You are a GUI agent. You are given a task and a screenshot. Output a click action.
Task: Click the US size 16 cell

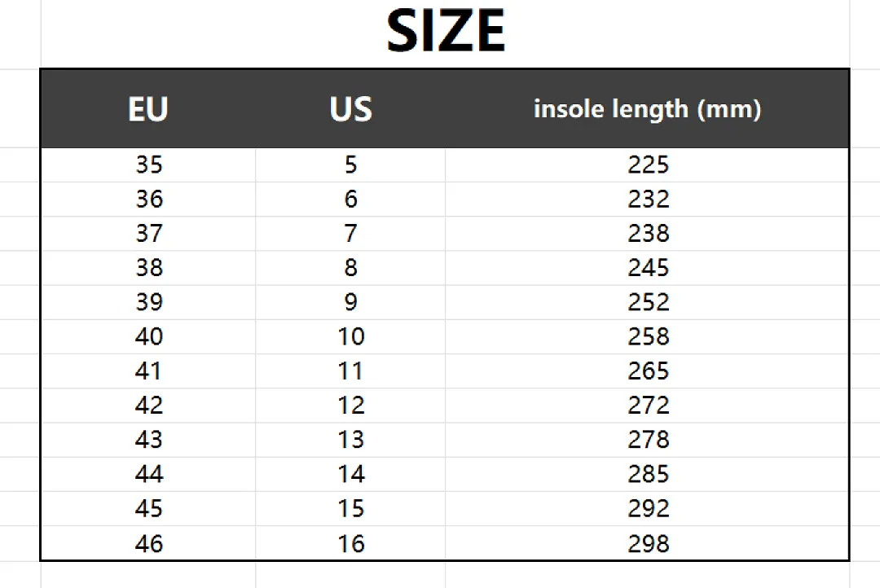point(351,544)
